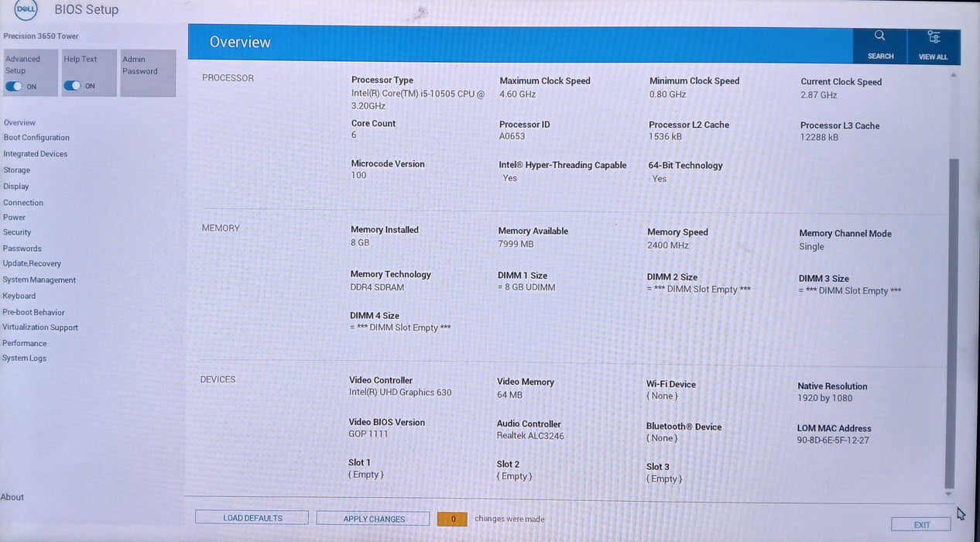Screen dimensions: 980x542
Task: Click Audio Controller Realtek ALC3246
Action: tap(530, 436)
